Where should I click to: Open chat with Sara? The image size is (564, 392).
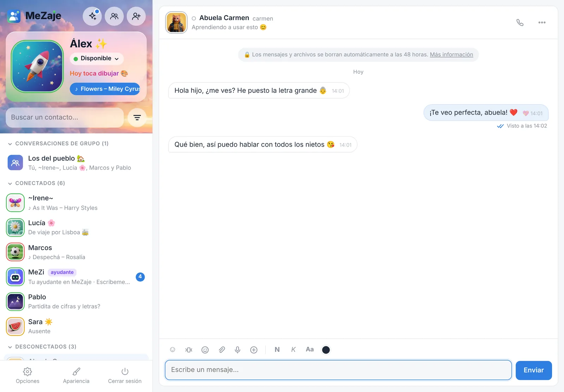click(76, 326)
